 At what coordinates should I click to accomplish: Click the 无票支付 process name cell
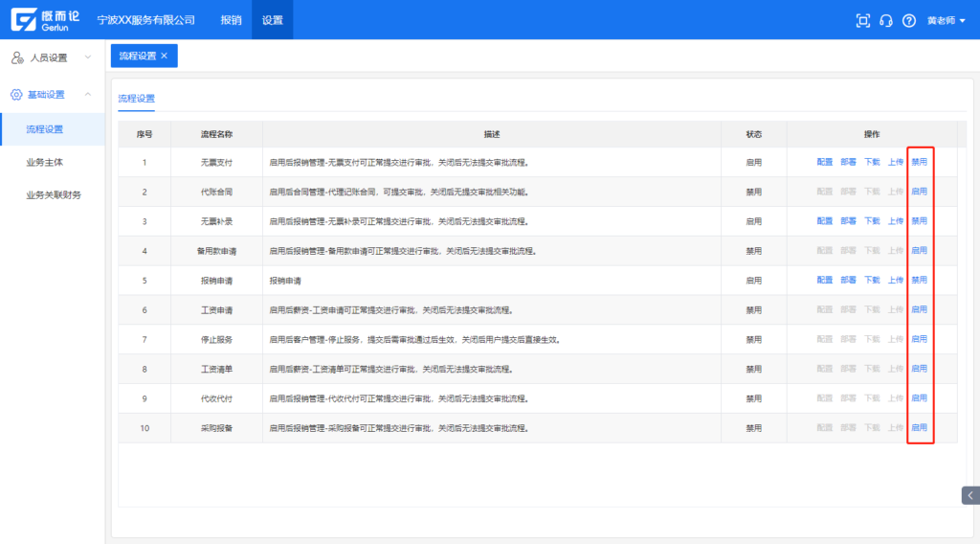[x=216, y=163]
